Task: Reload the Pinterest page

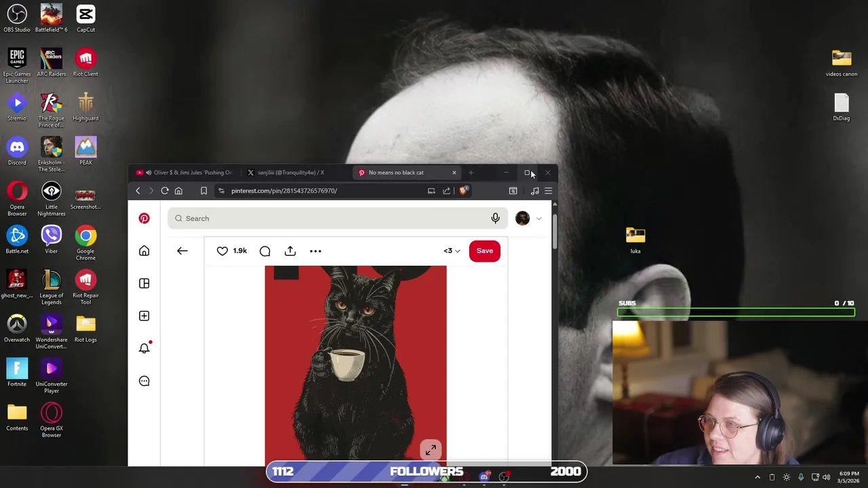Action: [x=165, y=190]
